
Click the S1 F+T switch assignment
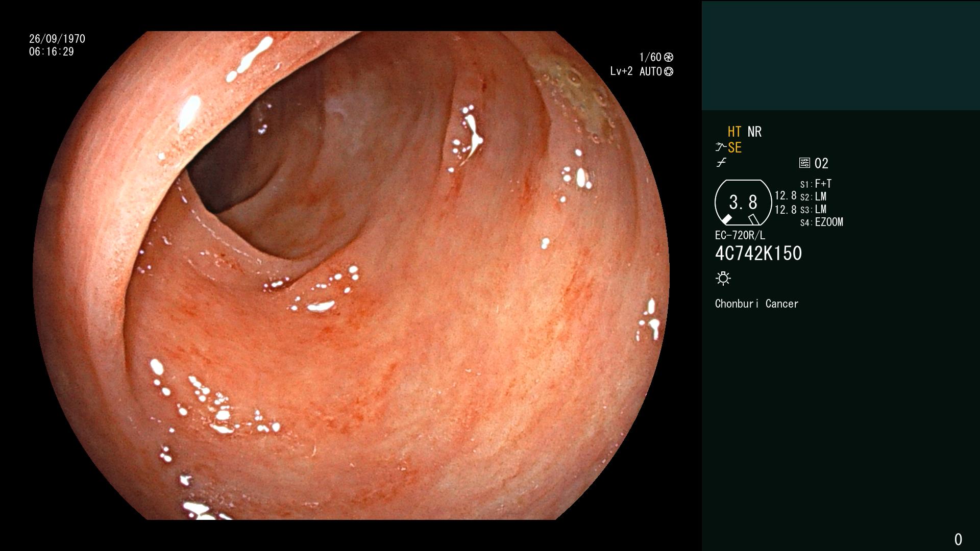pos(816,184)
